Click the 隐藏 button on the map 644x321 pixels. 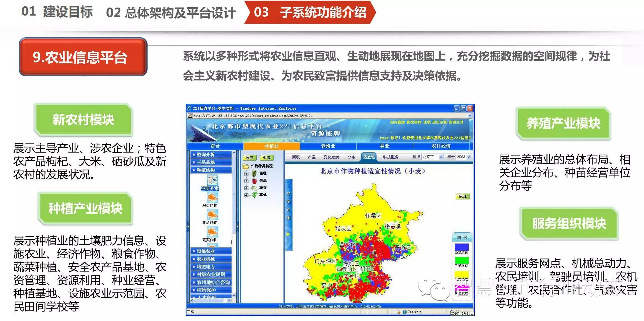462,197
